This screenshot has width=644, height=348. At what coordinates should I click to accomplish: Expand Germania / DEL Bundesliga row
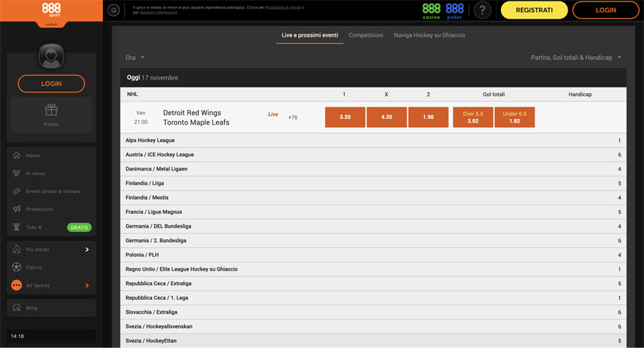click(x=373, y=226)
